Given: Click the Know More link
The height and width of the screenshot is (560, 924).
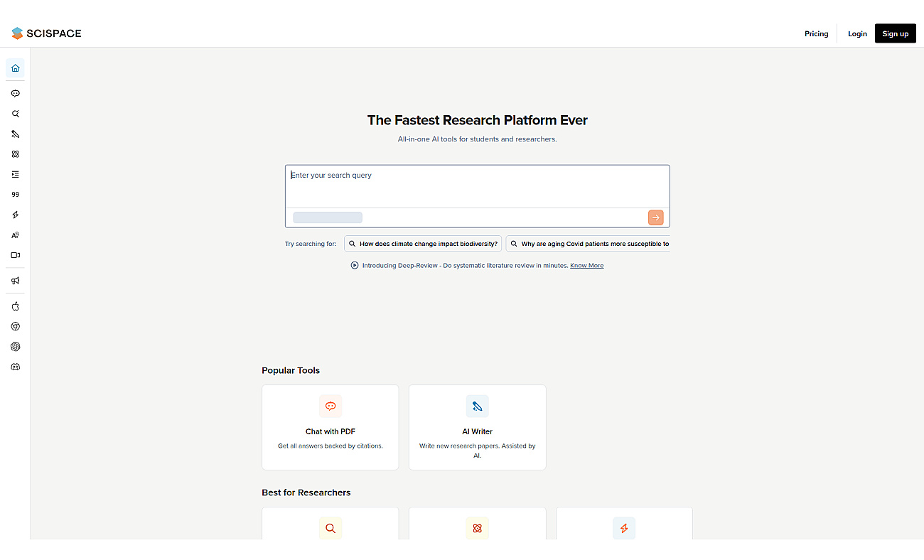Looking at the screenshot, I should tap(587, 265).
